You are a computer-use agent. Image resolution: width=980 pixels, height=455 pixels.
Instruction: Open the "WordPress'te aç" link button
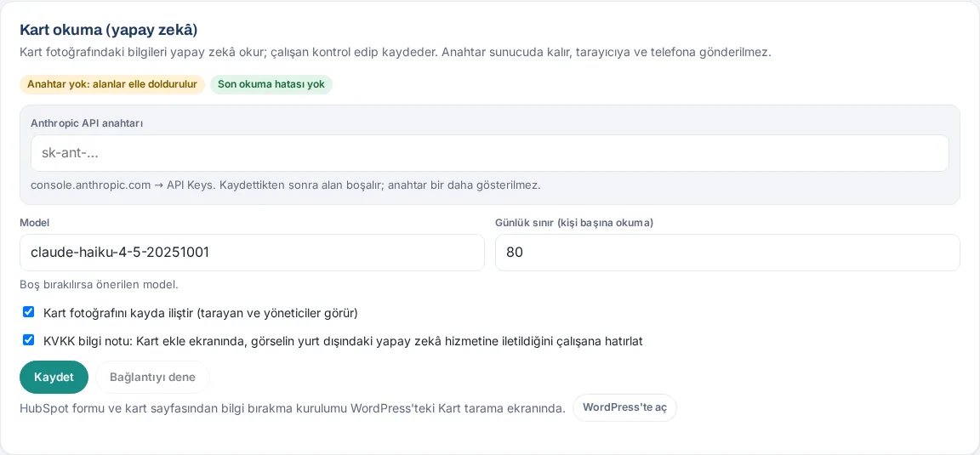coord(624,407)
